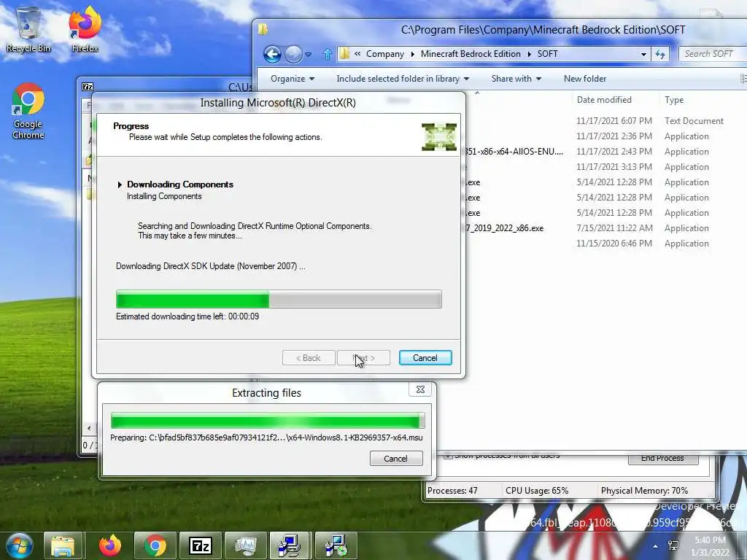Open the address bar history dropdown

point(643,54)
